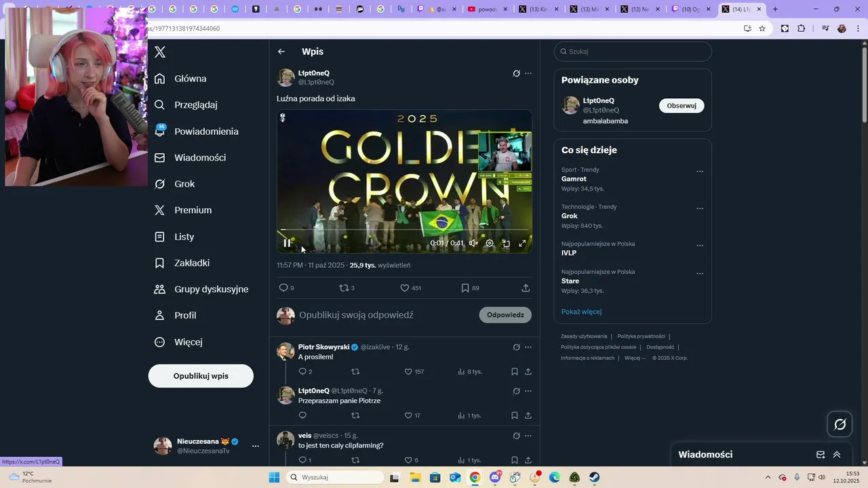Open Steam from taskbar

594,477
